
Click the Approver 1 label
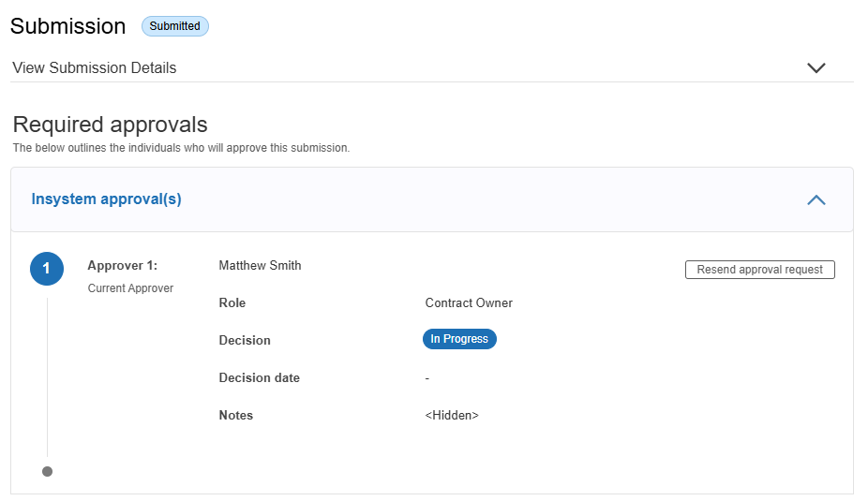pos(122,265)
